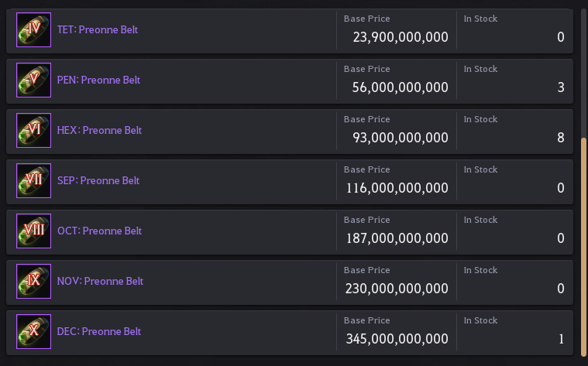
Task: Click the vertical scrollbar thumb
Action: coord(584,248)
